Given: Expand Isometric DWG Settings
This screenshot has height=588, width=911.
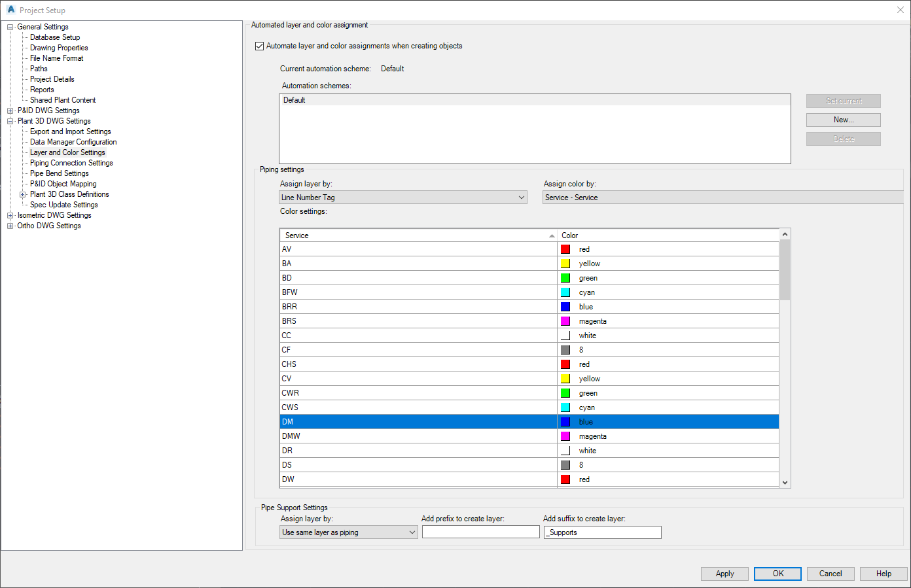Looking at the screenshot, I should tap(10, 215).
